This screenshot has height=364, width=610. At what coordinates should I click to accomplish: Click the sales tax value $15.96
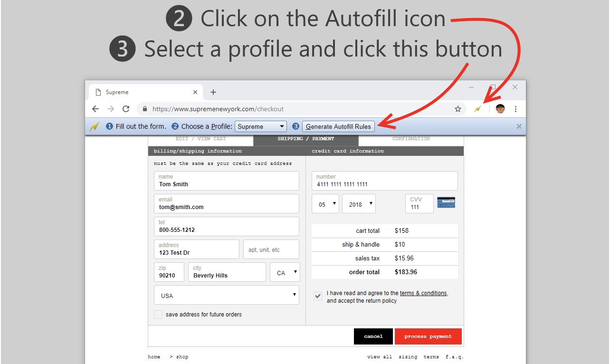coord(404,259)
